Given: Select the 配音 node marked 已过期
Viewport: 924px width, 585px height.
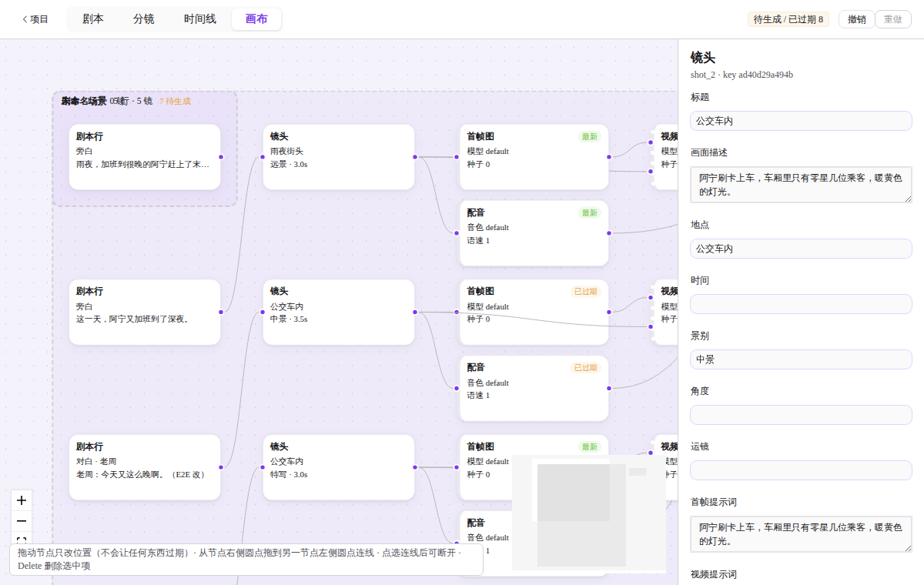Looking at the screenshot, I should tap(534, 388).
